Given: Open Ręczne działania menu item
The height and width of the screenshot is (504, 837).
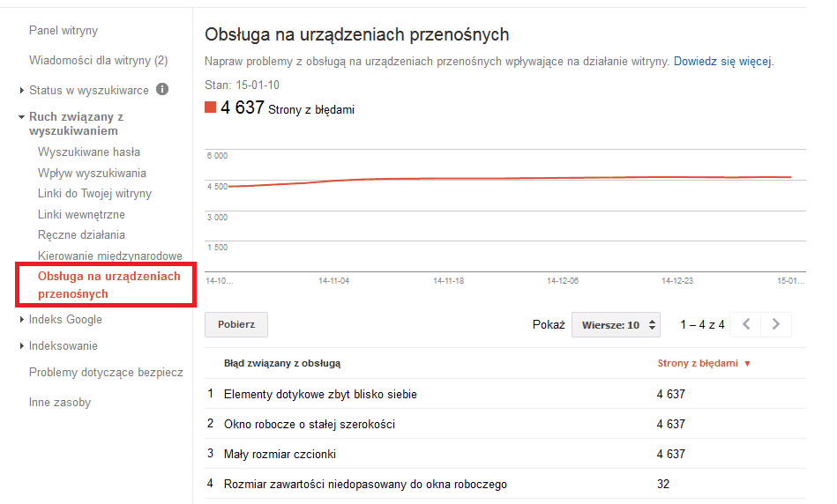Looking at the screenshot, I should pos(81,235).
